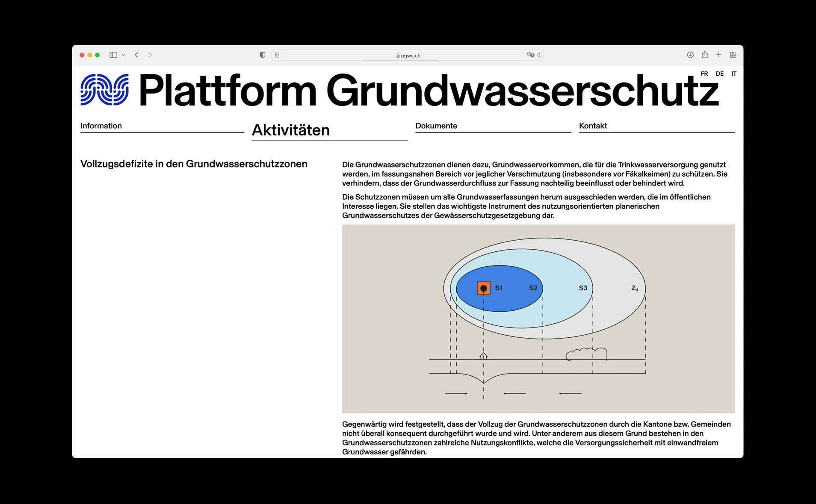Switch language to FR
Viewport: 816px width, 504px height.
(704, 74)
